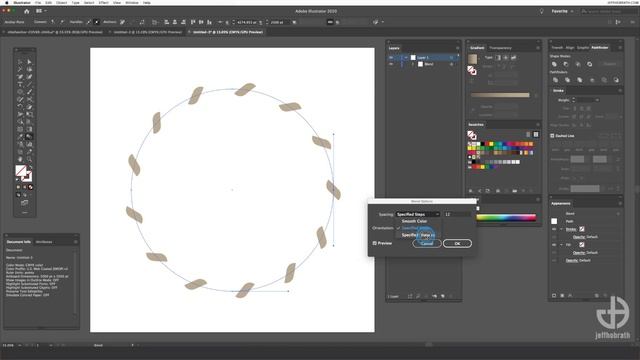640x360 pixels.
Task: Choose Linear Gradient type icon
Action: [x=498, y=58]
